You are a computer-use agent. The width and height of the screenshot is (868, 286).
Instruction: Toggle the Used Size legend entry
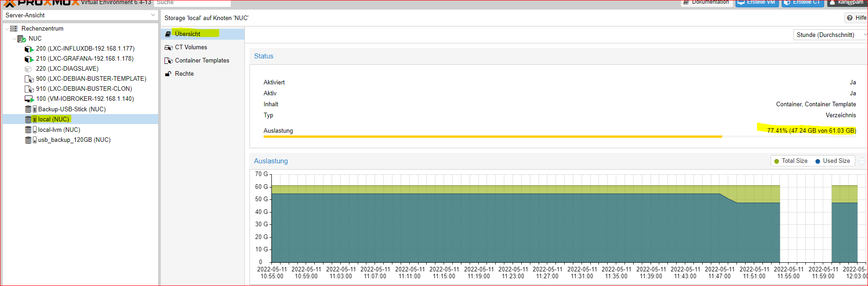coord(832,161)
